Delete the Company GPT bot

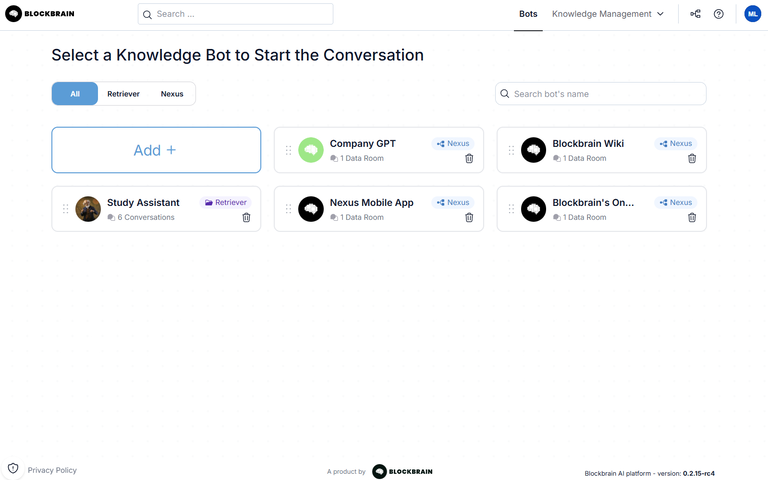[x=469, y=159]
